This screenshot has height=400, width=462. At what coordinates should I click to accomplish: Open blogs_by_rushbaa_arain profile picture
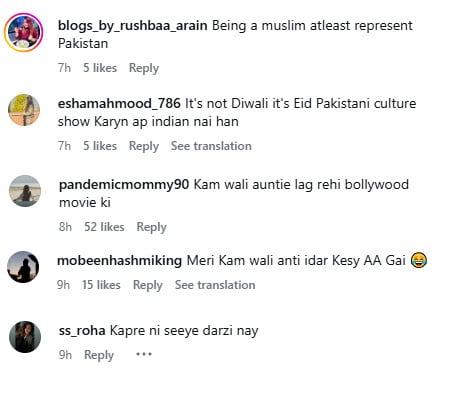(24, 32)
